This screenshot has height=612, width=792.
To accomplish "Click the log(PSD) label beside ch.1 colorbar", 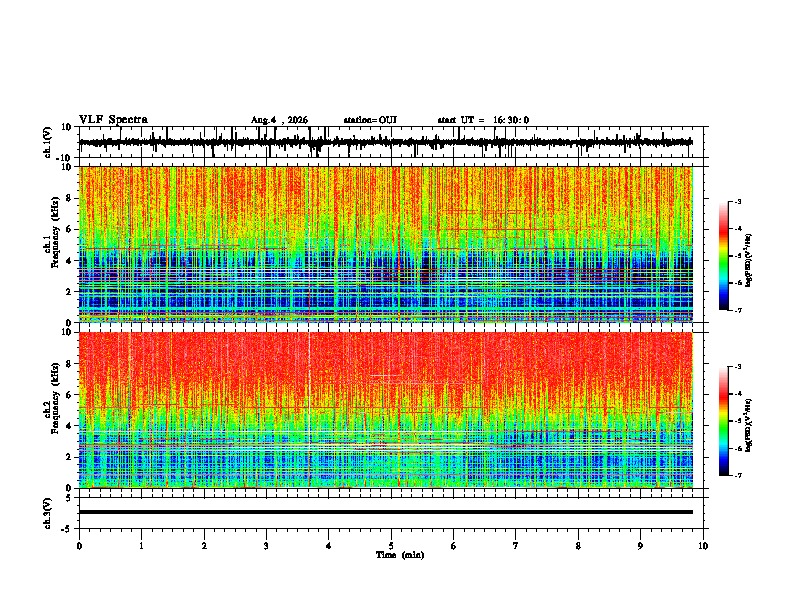I will point(749,261).
